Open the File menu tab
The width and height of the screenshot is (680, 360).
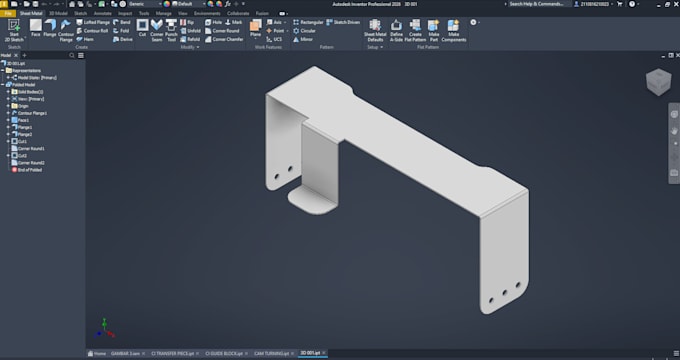point(7,13)
